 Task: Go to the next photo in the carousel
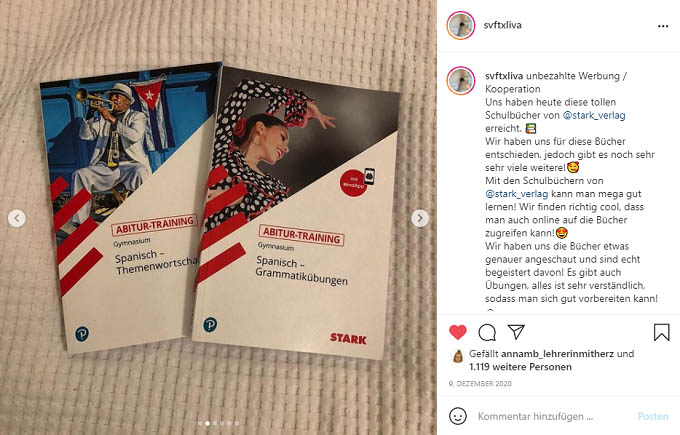[420, 218]
